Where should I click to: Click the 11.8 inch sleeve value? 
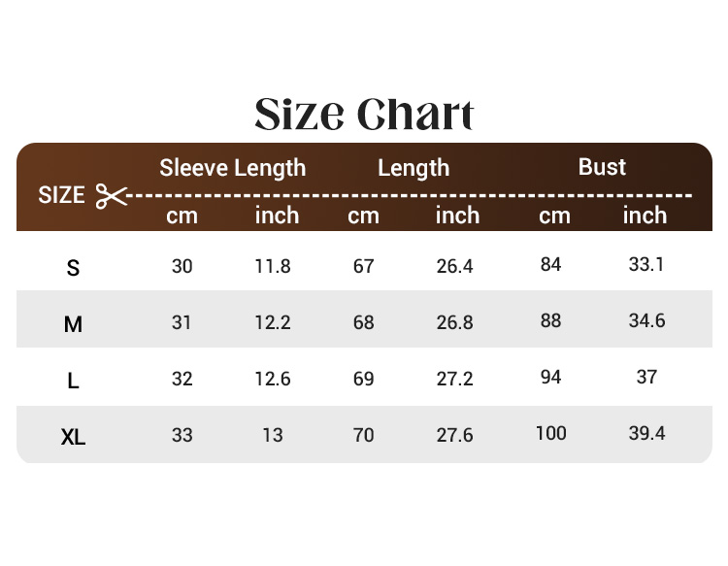click(x=273, y=266)
